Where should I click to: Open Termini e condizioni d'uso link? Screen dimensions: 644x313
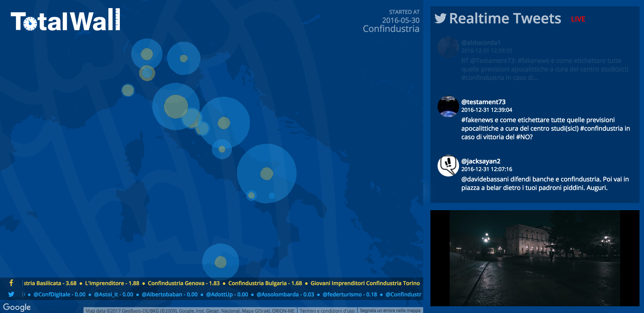pos(327,311)
